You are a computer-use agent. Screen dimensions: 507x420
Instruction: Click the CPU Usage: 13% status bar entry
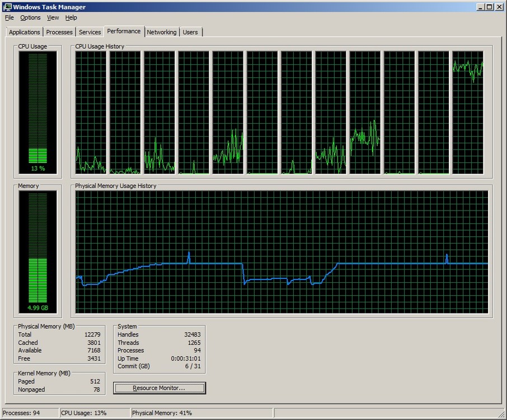[x=95, y=413]
